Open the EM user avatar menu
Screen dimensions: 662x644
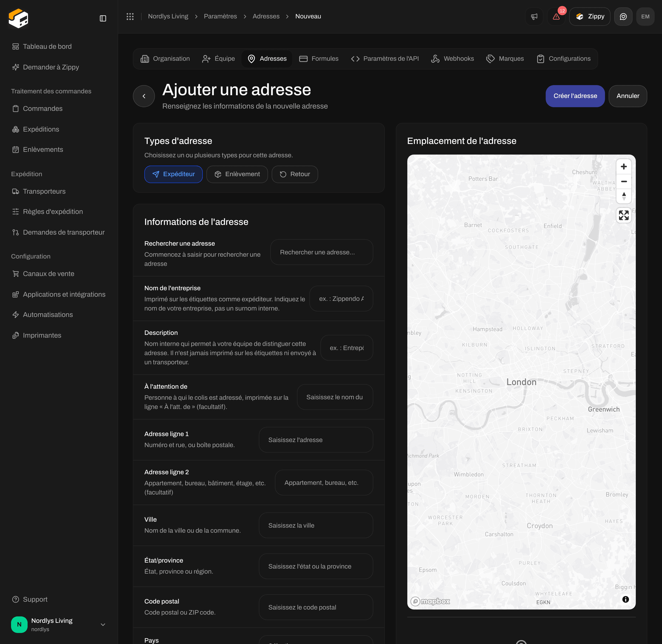pos(645,17)
